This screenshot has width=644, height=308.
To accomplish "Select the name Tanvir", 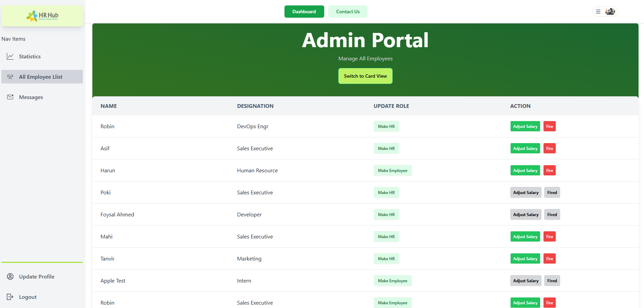I will [107, 258].
